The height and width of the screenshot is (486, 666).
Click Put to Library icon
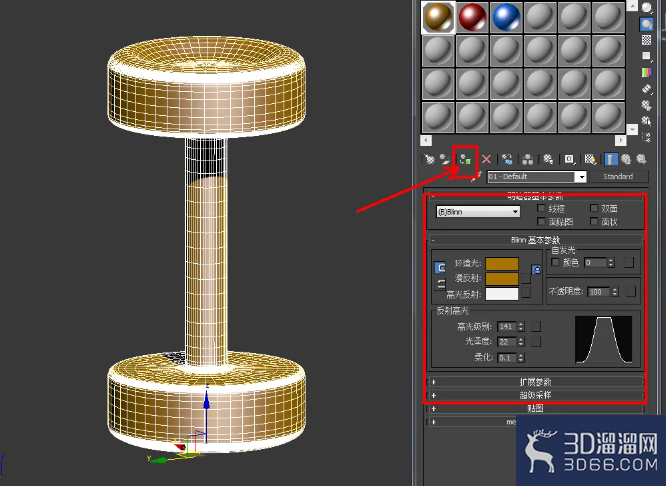(548, 159)
